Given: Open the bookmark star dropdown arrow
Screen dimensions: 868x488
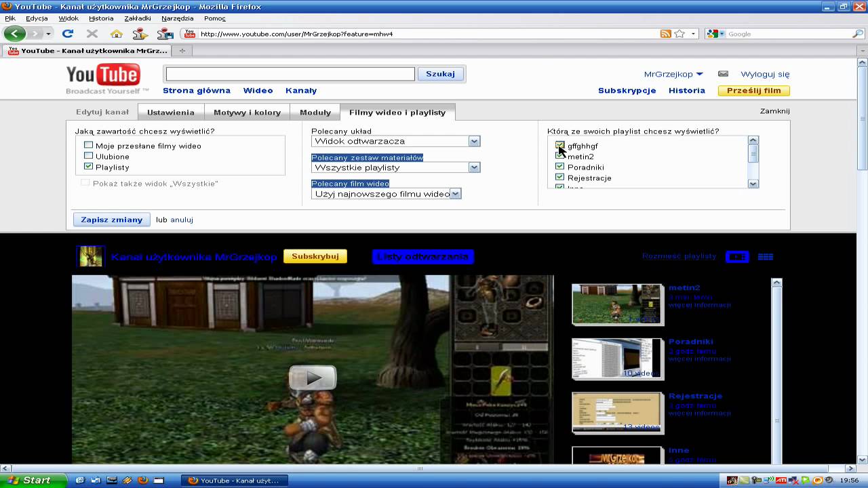Looking at the screenshot, I should tap(693, 34).
